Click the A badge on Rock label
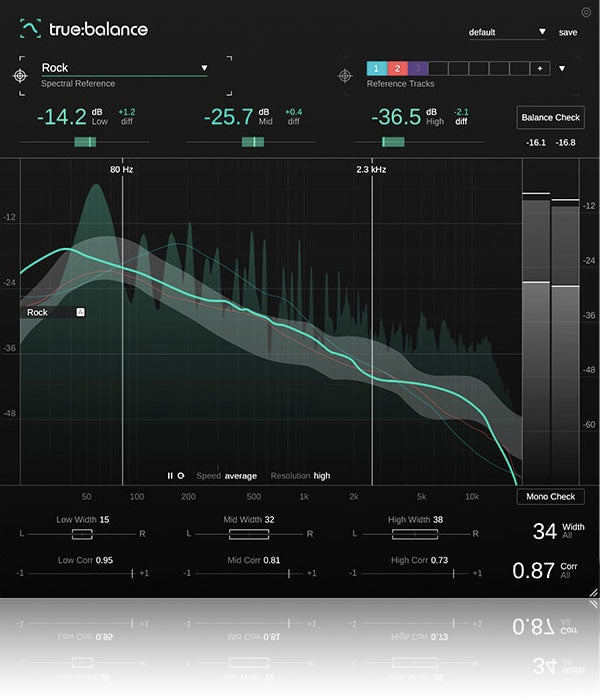 (x=80, y=312)
